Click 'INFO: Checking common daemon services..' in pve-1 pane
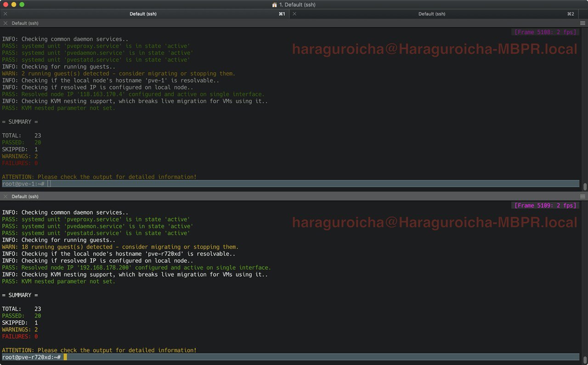Screen dimensions: 588x365 [65, 39]
